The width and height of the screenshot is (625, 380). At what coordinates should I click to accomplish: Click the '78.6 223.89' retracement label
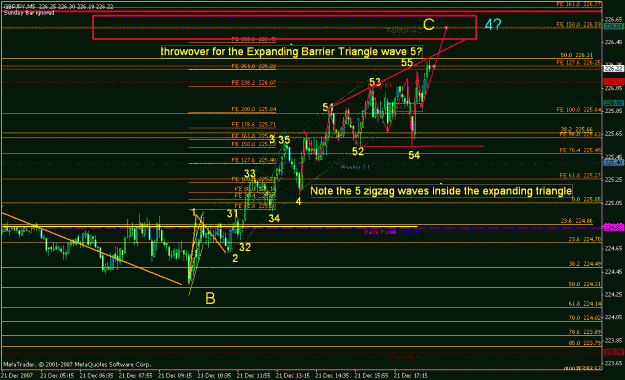tap(585, 332)
